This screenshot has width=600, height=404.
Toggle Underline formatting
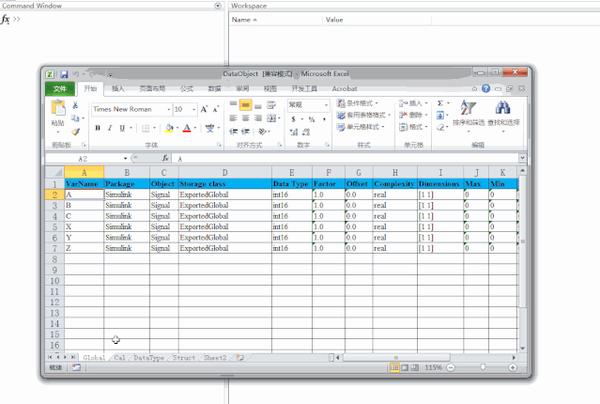click(x=122, y=128)
